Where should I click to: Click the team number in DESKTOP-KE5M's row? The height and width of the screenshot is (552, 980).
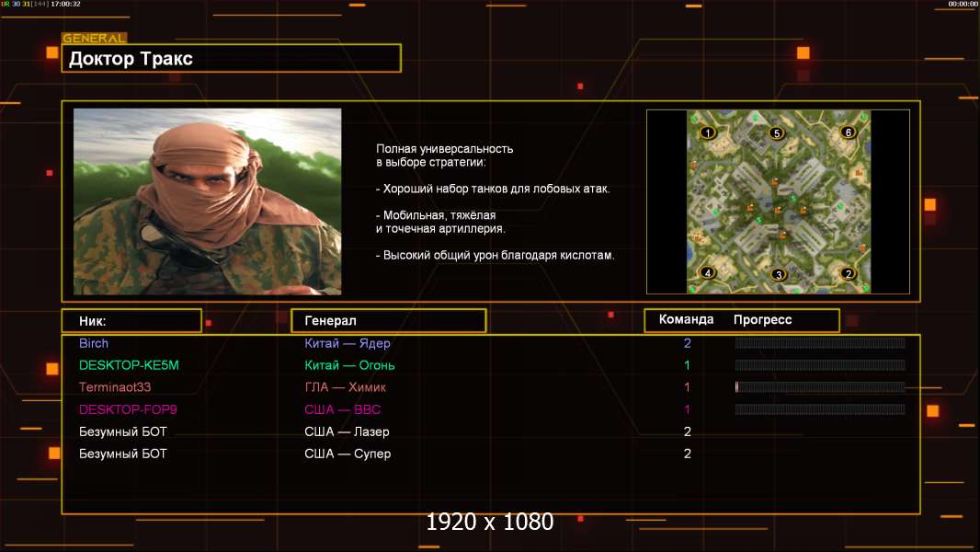pyautogui.click(x=688, y=365)
